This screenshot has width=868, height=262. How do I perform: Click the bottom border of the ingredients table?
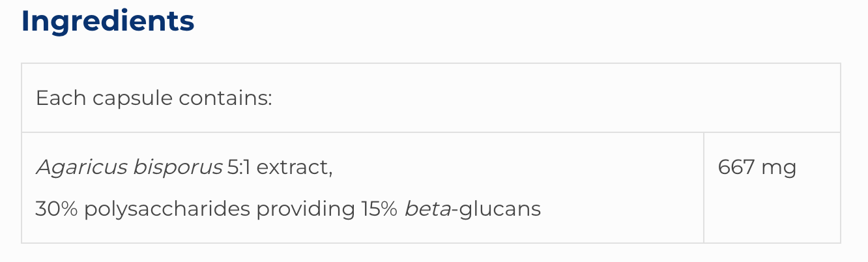(x=430, y=243)
